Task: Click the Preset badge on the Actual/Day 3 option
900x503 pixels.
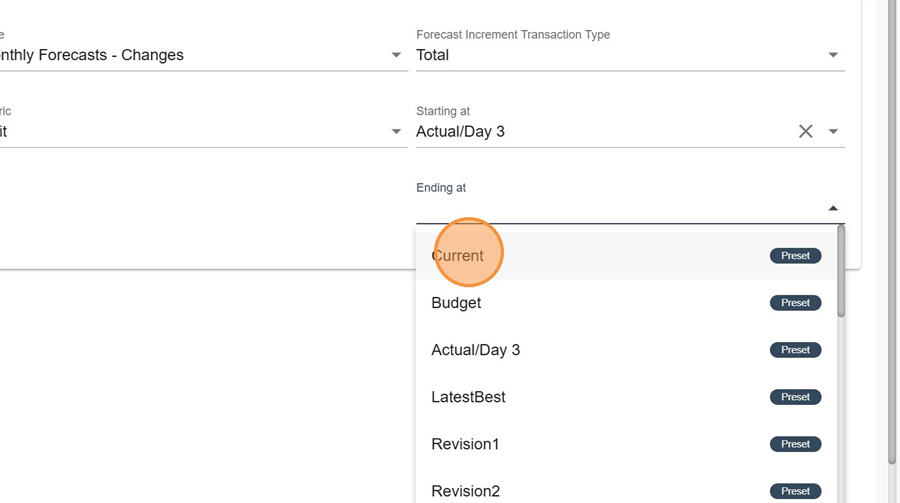Action: click(x=795, y=350)
